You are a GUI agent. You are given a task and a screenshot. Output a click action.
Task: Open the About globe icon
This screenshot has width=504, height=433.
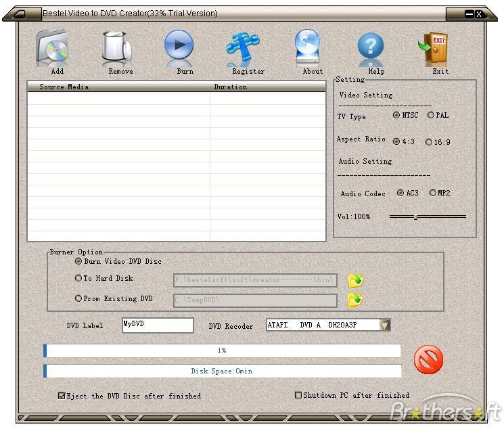point(308,46)
